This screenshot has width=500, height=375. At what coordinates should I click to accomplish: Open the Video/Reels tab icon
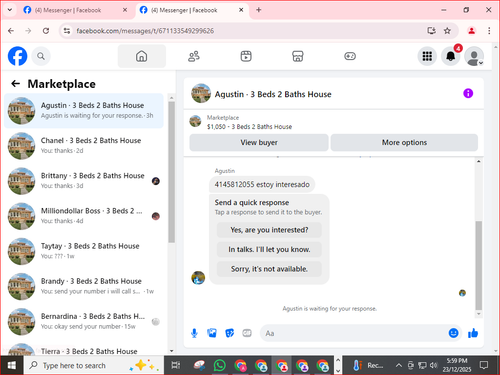(246, 56)
